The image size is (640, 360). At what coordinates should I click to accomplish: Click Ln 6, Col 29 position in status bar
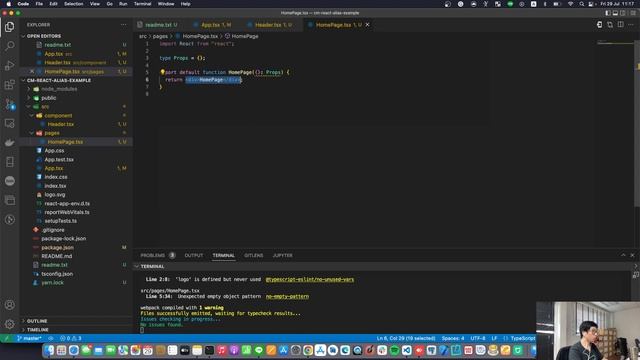(406, 338)
